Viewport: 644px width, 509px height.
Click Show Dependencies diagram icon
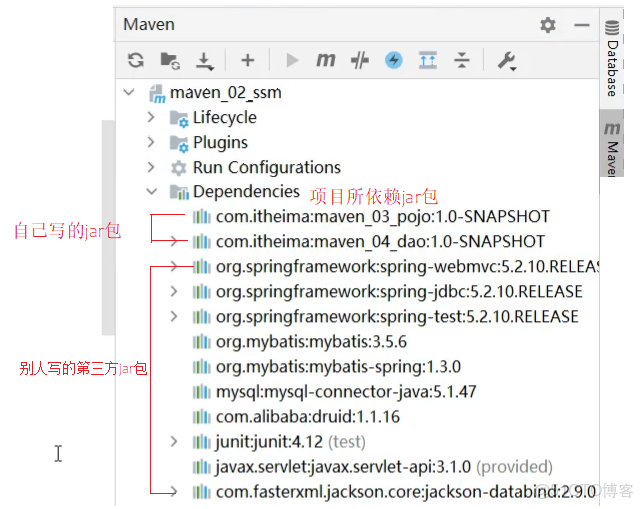point(428,60)
